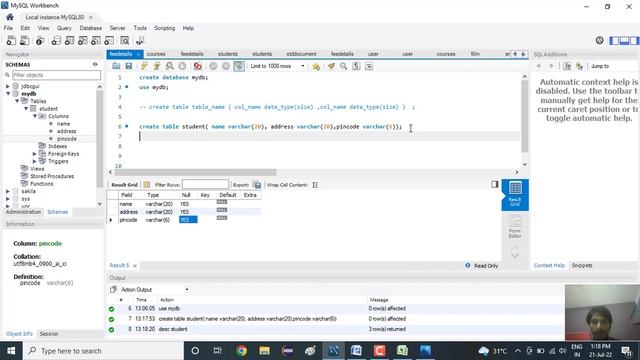Collapse the Columns node
Screen dimensions: 640x360
coord(35,116)
